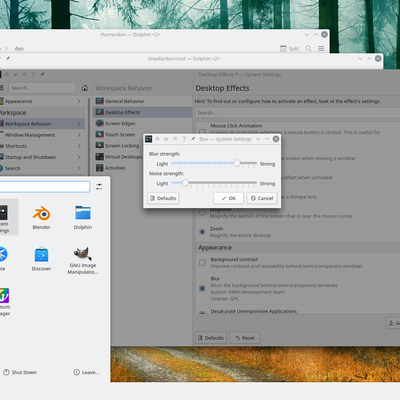Click keep-below arrow in Desktop Effects window titlebar
Screen dimensions: 400x400
(x=15, y=74)
